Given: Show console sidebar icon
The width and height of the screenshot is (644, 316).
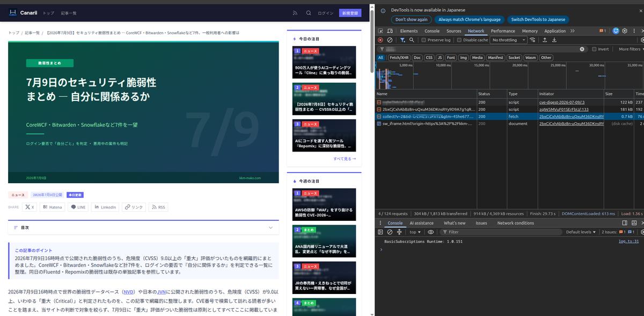Looking at the screenshot, I should pos(380,232).
